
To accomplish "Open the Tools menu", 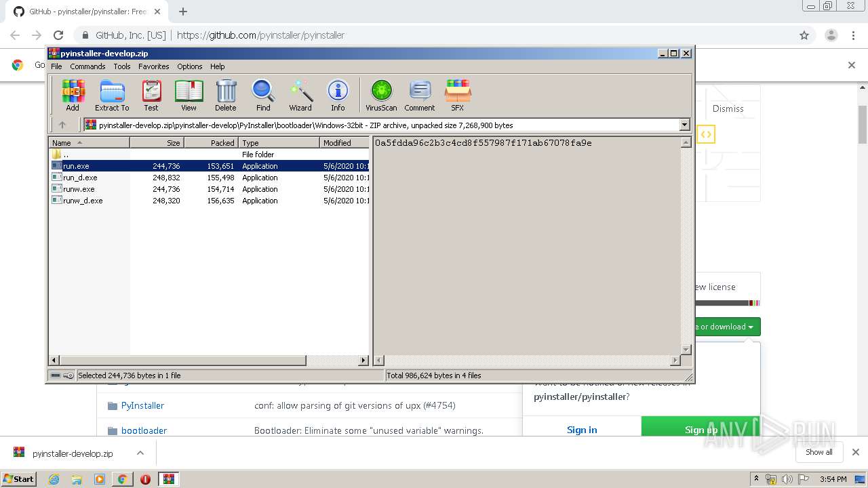I will (122, 66).
